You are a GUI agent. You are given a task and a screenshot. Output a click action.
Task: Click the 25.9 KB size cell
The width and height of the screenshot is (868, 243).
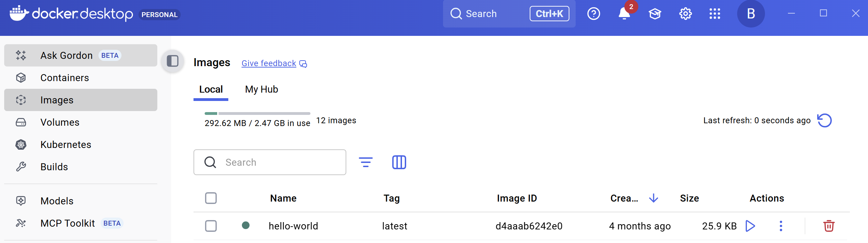point(719,226)
